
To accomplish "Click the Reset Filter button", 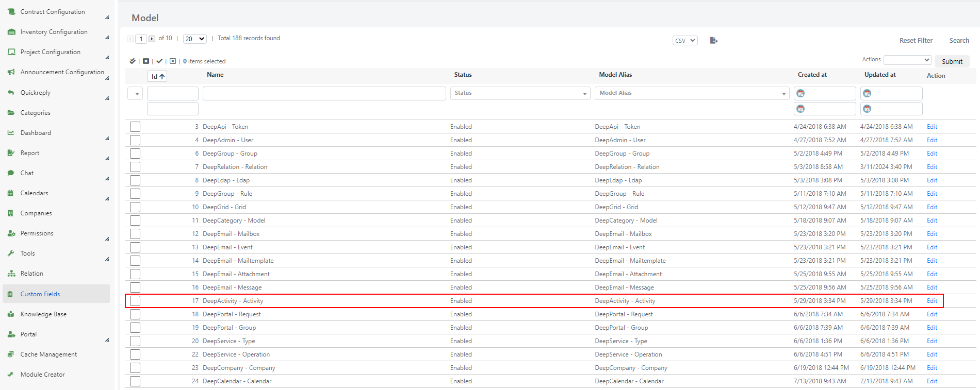I will click(916, 41).
